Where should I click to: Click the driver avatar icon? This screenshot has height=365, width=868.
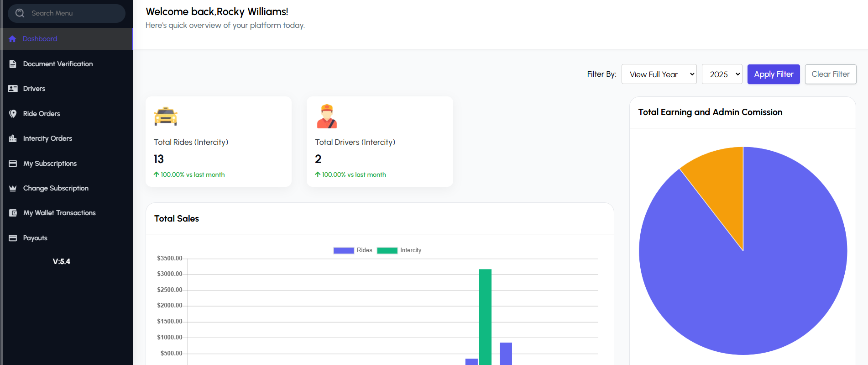tap(327, 116)
